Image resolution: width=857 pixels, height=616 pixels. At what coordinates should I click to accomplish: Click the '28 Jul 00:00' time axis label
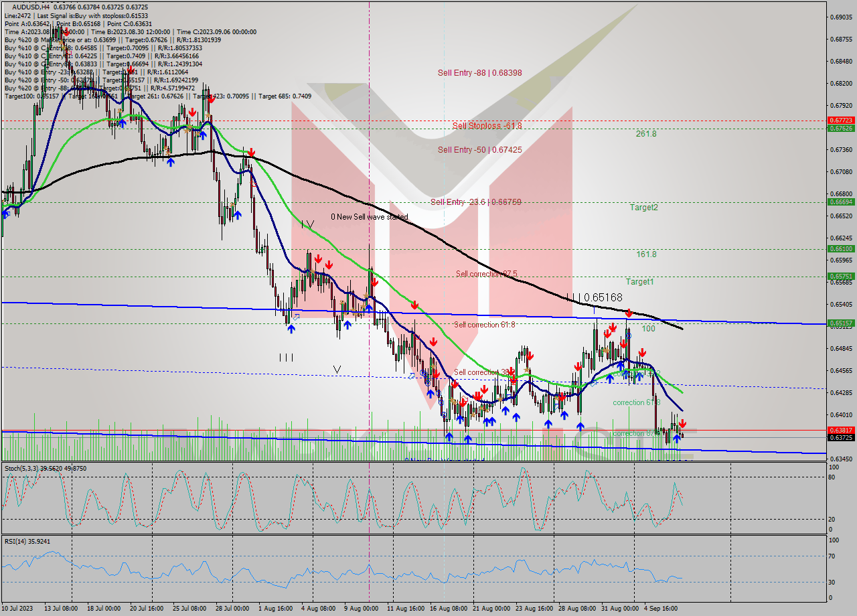[232, 609]
